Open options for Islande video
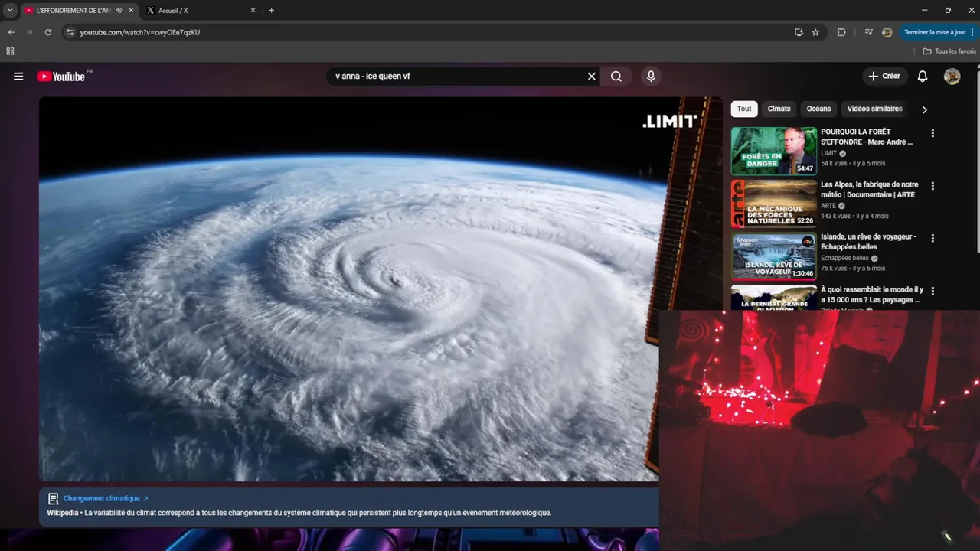980x551 pixels. point(933,238)
